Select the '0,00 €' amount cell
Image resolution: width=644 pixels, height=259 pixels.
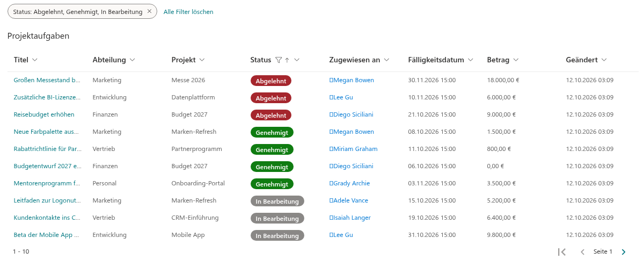(496, 166)
